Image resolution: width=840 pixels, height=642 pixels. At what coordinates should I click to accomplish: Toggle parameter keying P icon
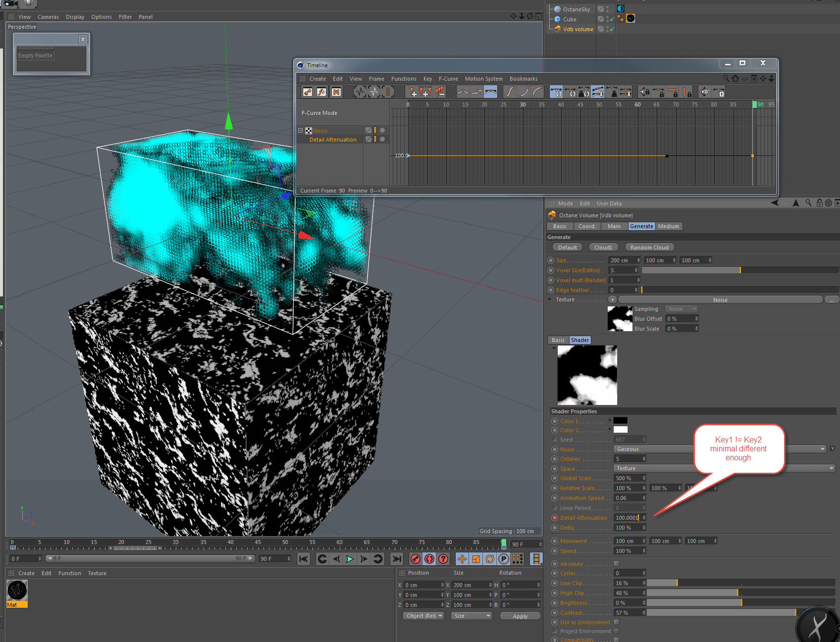(x=504, y=559)
